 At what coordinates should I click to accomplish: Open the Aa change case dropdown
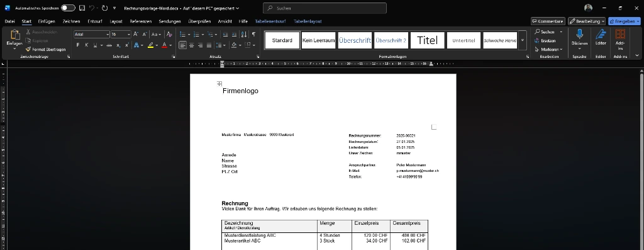[156, 35]
